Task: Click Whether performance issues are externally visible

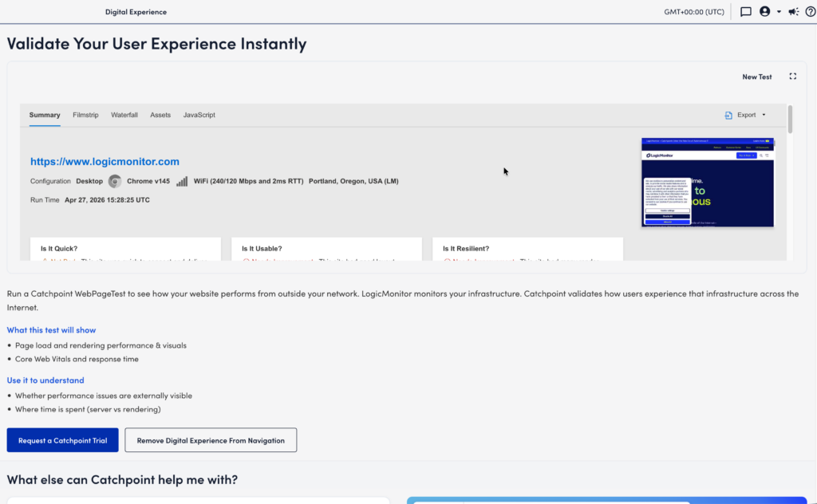Action: point(103,396)
